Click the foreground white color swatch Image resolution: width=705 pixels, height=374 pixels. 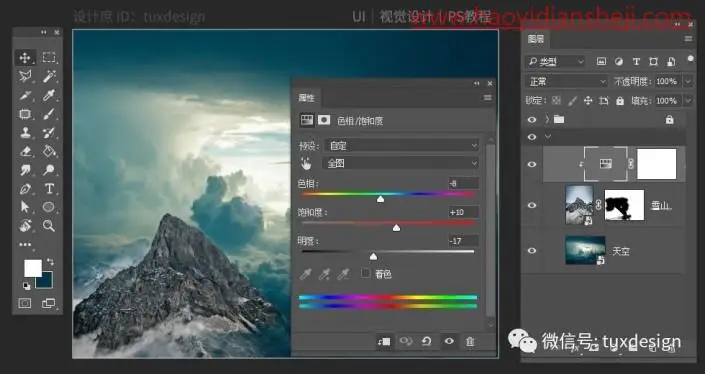(x=32, y=268)
